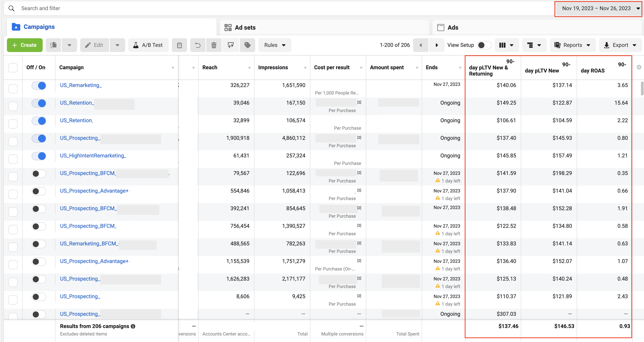Turn off the campaign with reach 1,900,918
Viewport: 644px width, 342px height.
(x=39, y=138)
